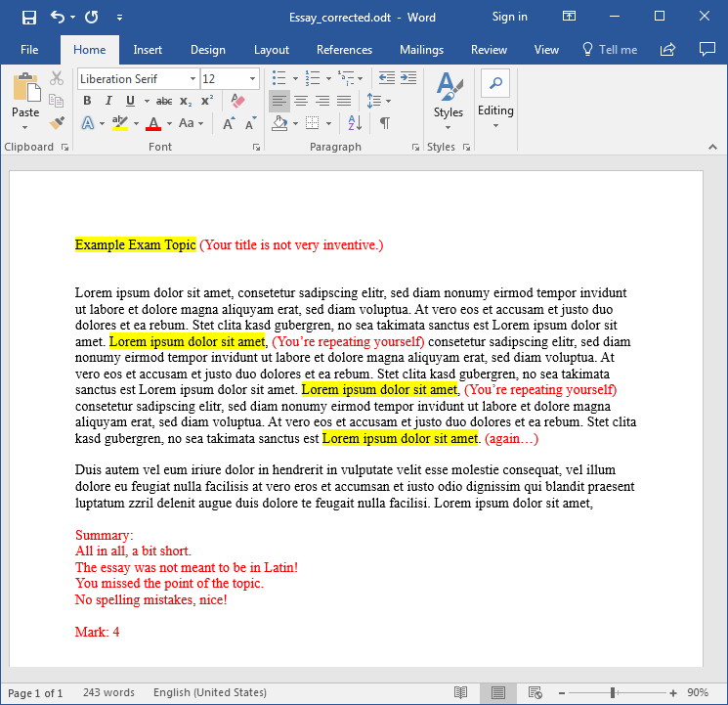Switch to the Design tab
The width and height of the screenshot is (728, 705).
(x=207, y=50)
